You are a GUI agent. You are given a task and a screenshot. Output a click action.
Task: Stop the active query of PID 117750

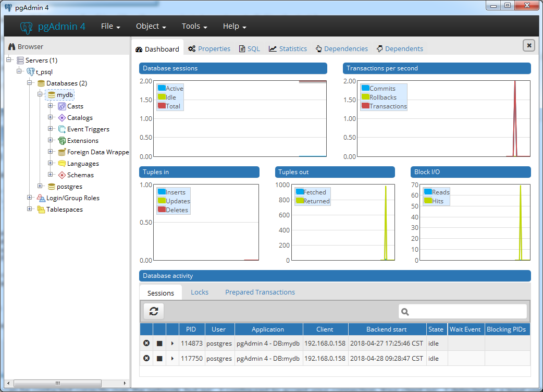159,359
